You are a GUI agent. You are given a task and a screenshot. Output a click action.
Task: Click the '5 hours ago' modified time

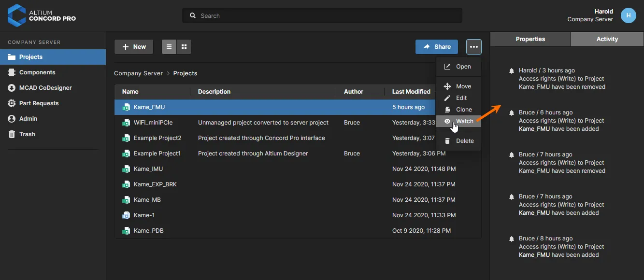point(409,107)
